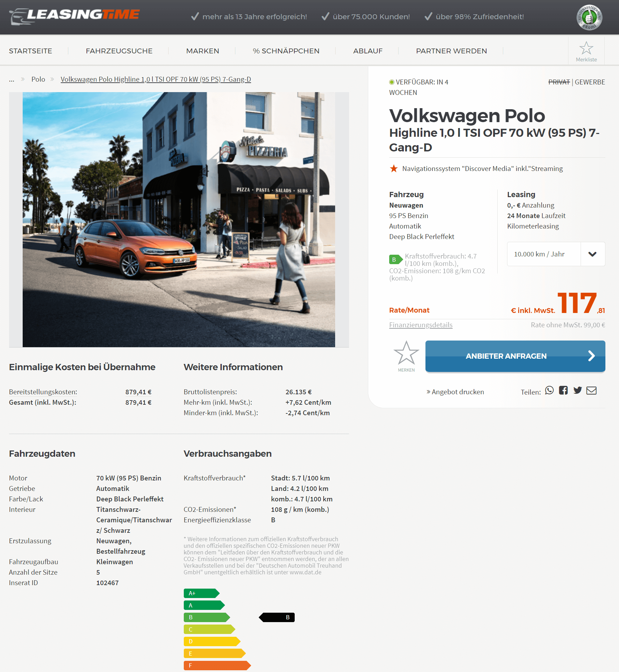
Task: Open the eKomi customer award badge
Action: (589, 17)
